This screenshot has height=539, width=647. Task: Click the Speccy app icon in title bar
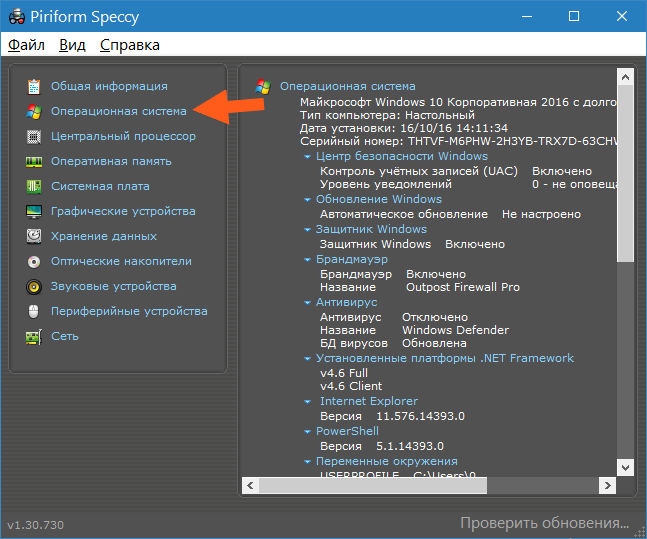pos(17,17)
